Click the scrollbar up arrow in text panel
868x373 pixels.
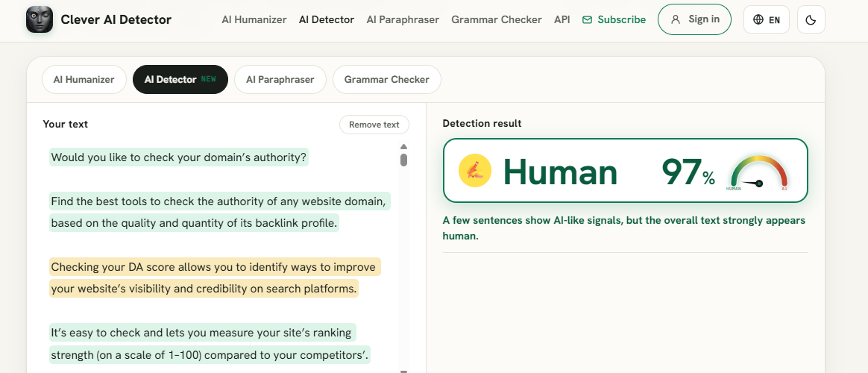403,147
